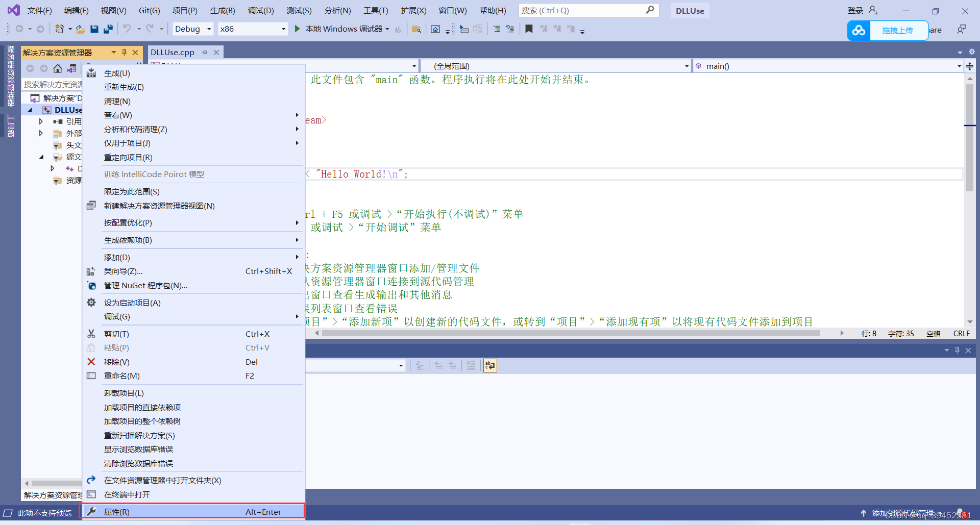Click the split editor icon beside main()
This screenshot has height=525, width=980.
(x=970, y=66)
